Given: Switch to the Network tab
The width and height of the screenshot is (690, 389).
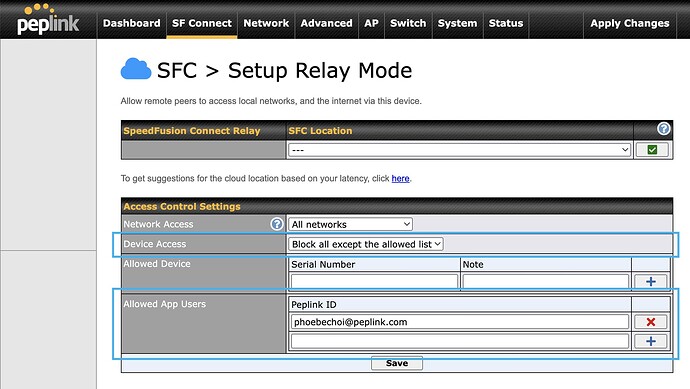Looking at the screenshot, I should [266, 23].
